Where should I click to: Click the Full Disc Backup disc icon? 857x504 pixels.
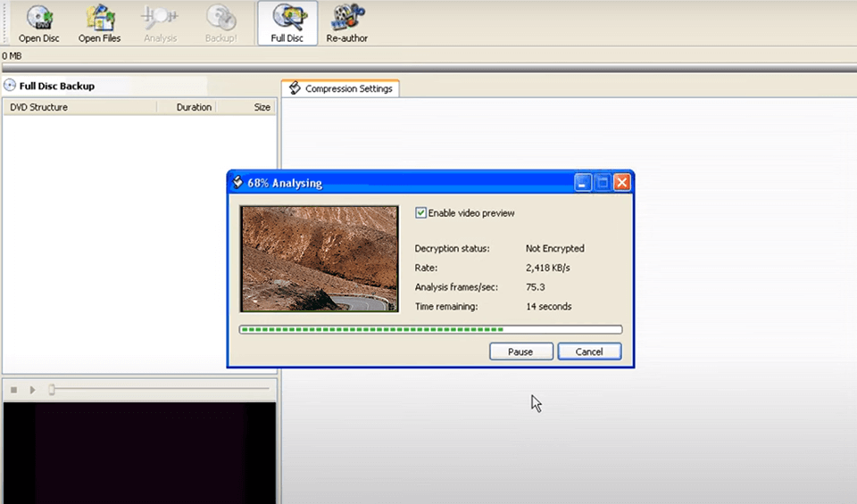point(10,86)
